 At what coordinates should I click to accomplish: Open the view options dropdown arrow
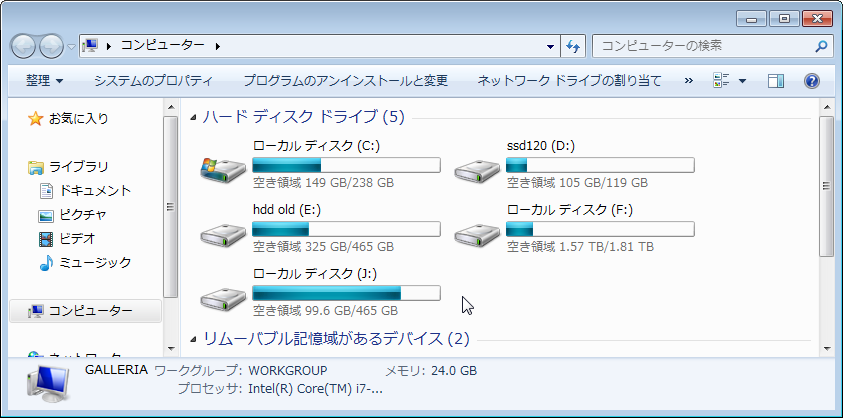coord(742,81)
